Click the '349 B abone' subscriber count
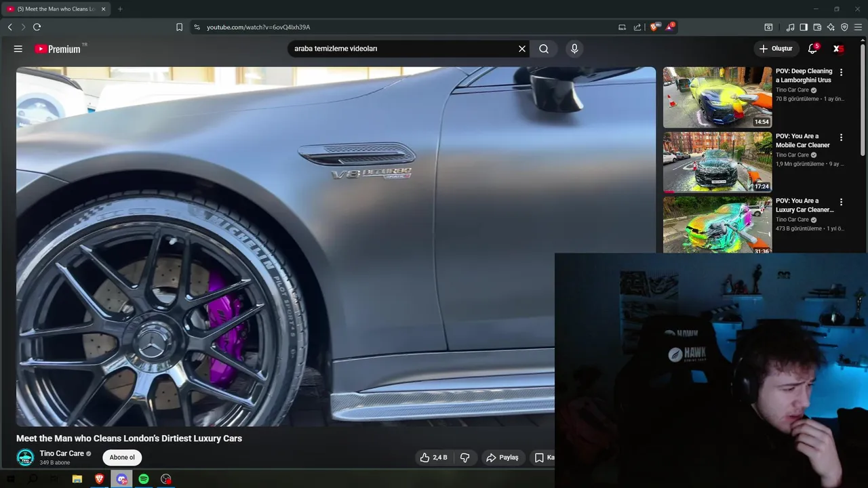 click(x=54, y=463)
